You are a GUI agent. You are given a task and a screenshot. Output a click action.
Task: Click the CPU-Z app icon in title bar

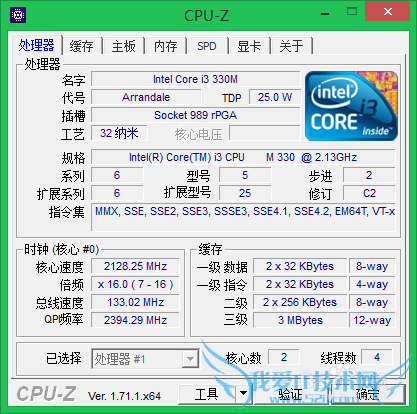[x=18, y=15]
